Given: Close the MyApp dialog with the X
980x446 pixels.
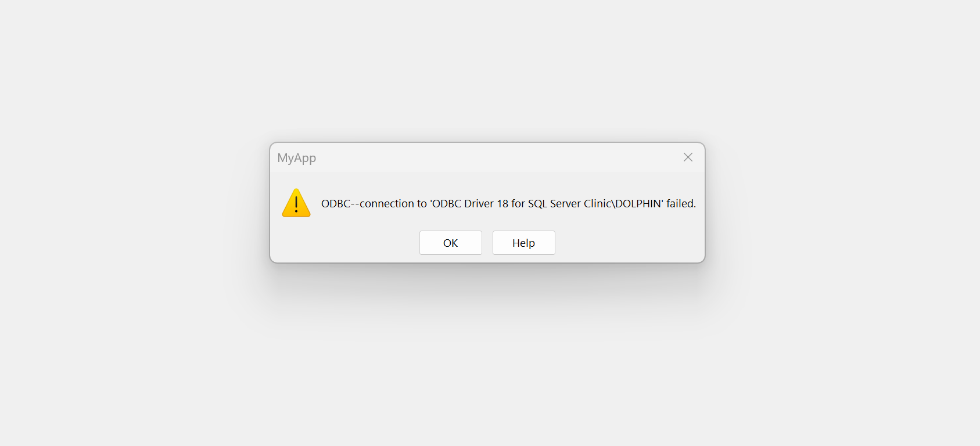Looking at the screenshot, I should click(x=688, y=157).
